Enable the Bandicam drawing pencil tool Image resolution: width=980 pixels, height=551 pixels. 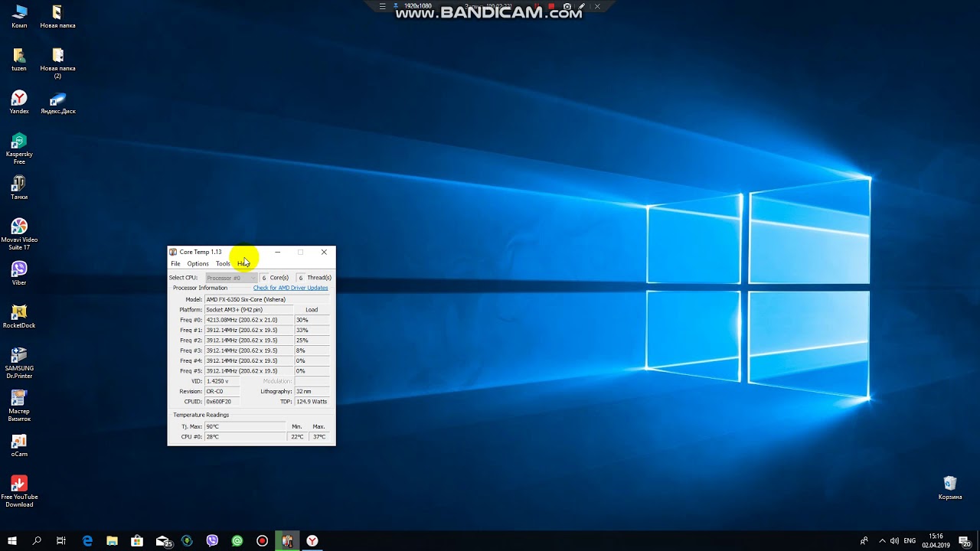[x=583, y=6]
